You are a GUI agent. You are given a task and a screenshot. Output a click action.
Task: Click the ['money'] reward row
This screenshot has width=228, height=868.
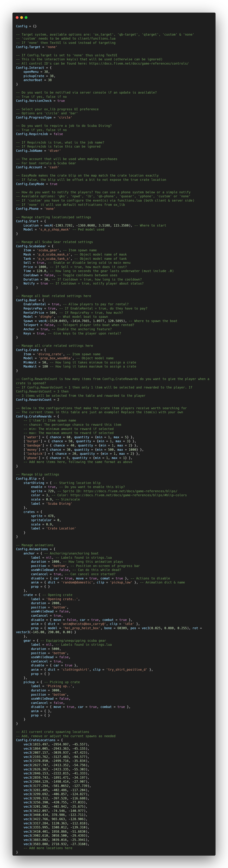[x=83, y=450]
